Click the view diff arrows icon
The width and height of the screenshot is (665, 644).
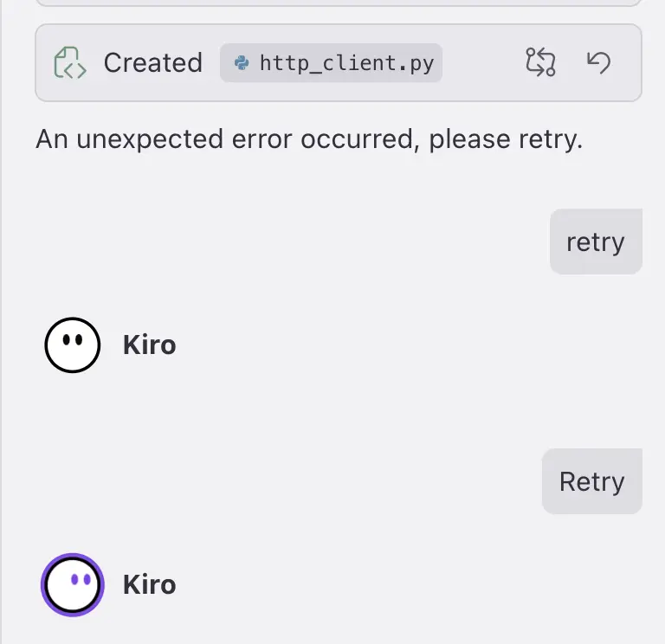coord(540,62)
